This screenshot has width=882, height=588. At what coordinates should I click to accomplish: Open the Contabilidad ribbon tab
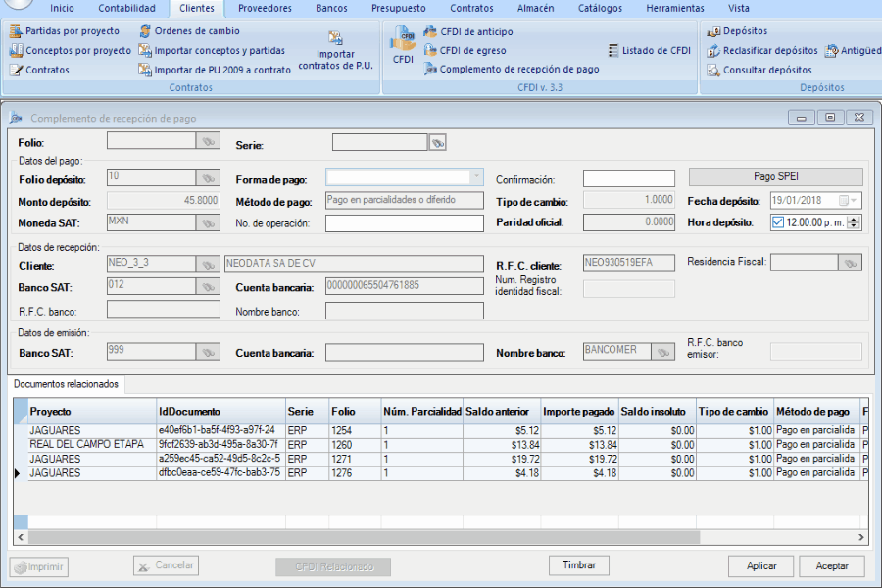coord(126,9)
